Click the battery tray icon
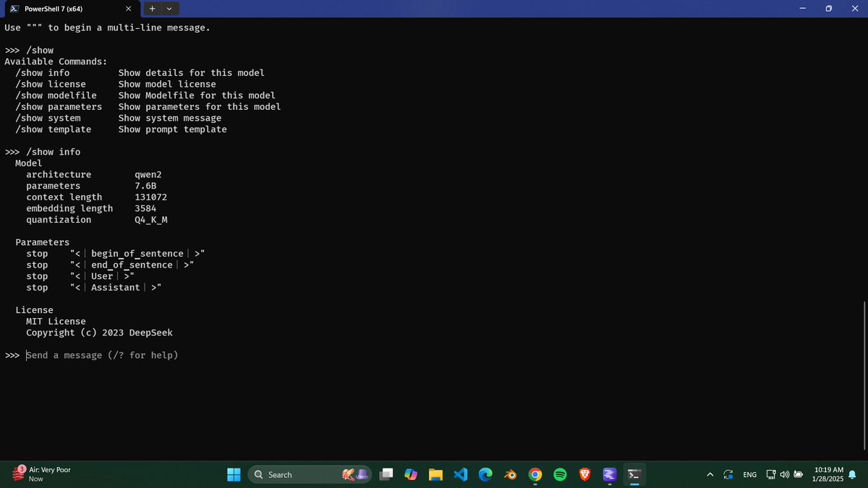The height and width of the screenshot is (488, 868). click(x=798, y=474)
